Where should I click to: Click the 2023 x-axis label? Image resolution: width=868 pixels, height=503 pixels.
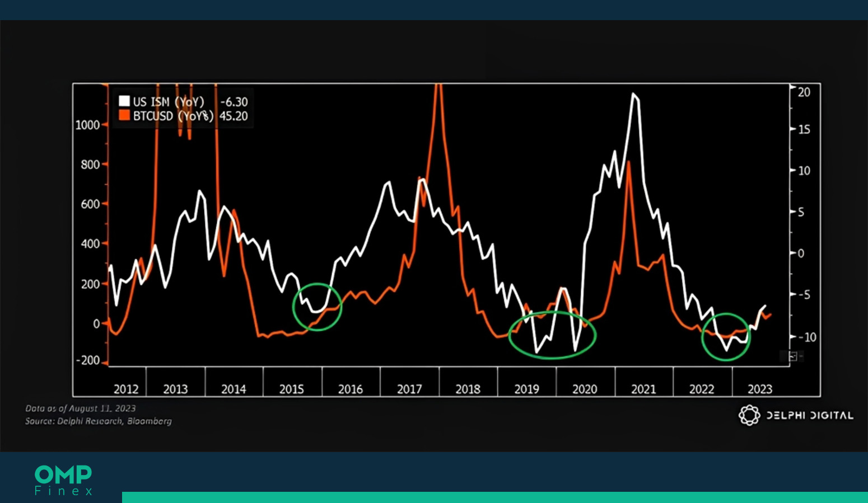coord(760,389)
